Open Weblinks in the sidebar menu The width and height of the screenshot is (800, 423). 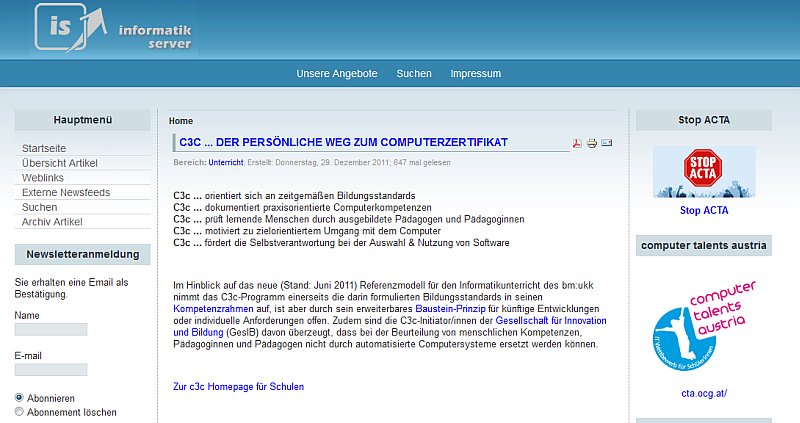tap(43, 177)
